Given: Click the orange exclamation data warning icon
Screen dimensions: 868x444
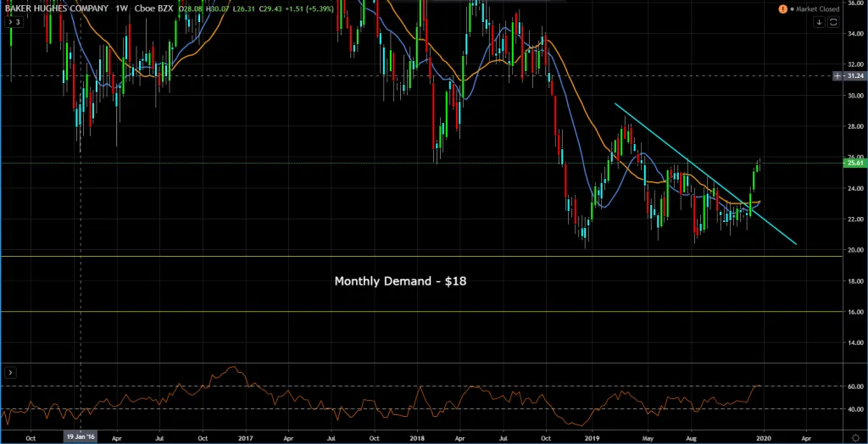Looking at the screenshot, I should click(x=782, y=9).
